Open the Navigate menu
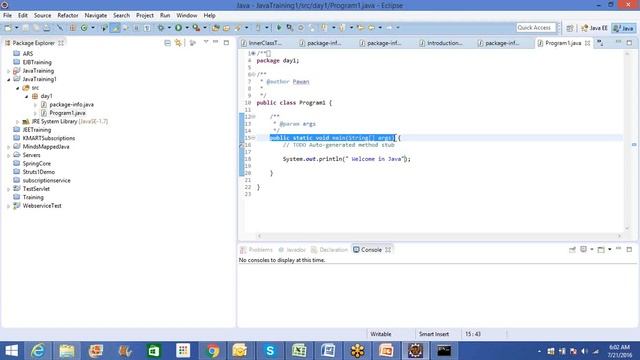The height and width of the screenshot is (360, 640). [96, 15]
